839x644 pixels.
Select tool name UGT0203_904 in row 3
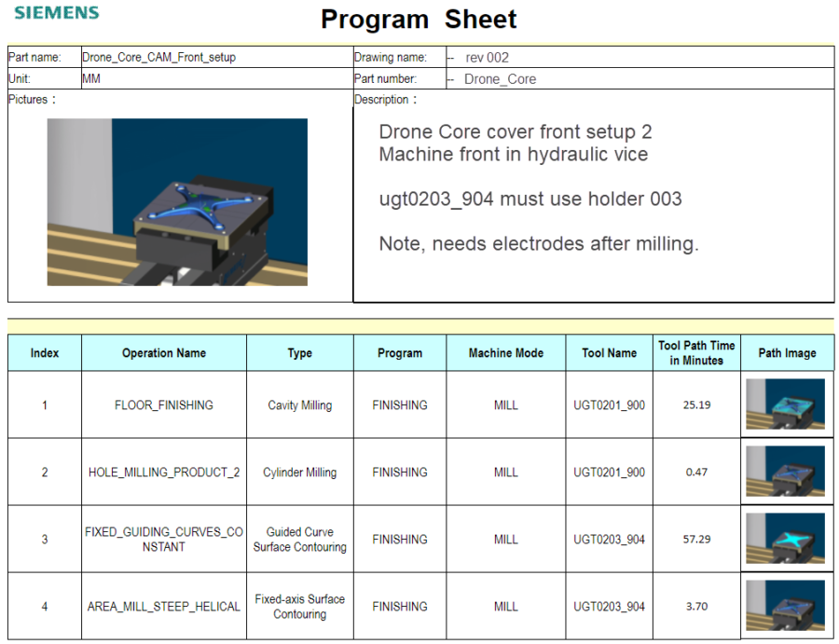pos(607,539)
